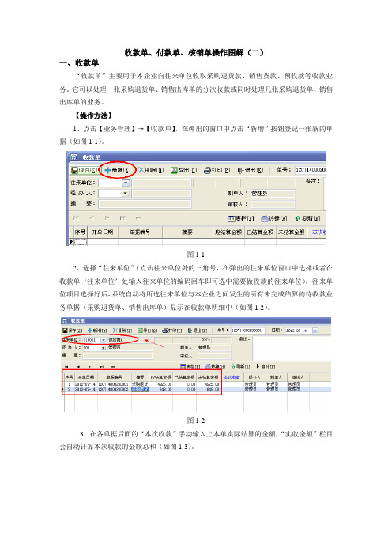This screenshot has height=555, width=392.
Task: Select highlighted 摘要 cell in row 2 of Figure 1-2
Action: (140, 389)
